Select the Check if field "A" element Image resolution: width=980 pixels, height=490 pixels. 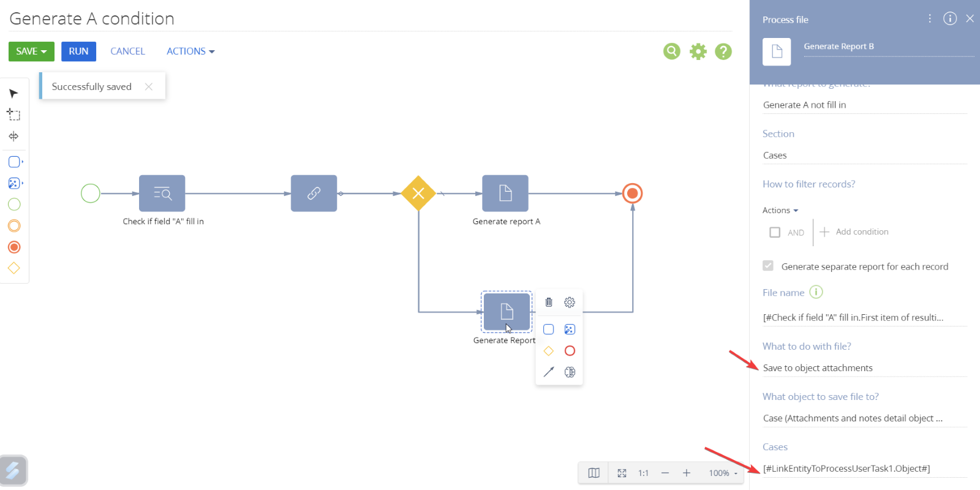coord(162,194)
